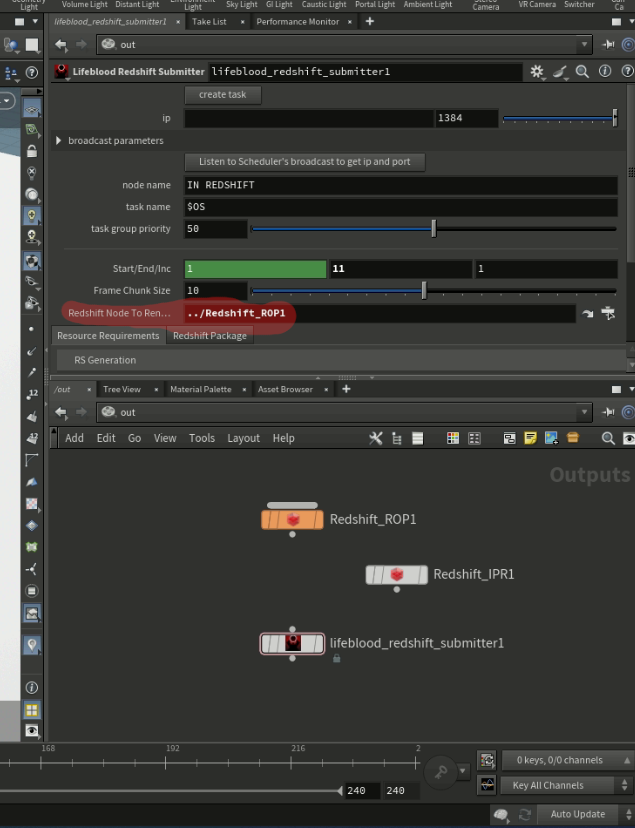The image size is (635, 828).
Task: Add a new tab in network pane
Action: click(346, 389)
